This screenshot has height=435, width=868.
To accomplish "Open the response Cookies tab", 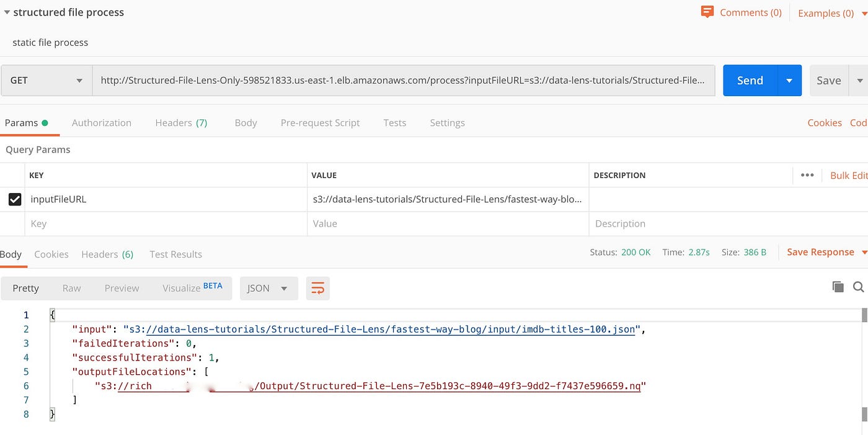I will pyautogui.click(x=51, y=254).
